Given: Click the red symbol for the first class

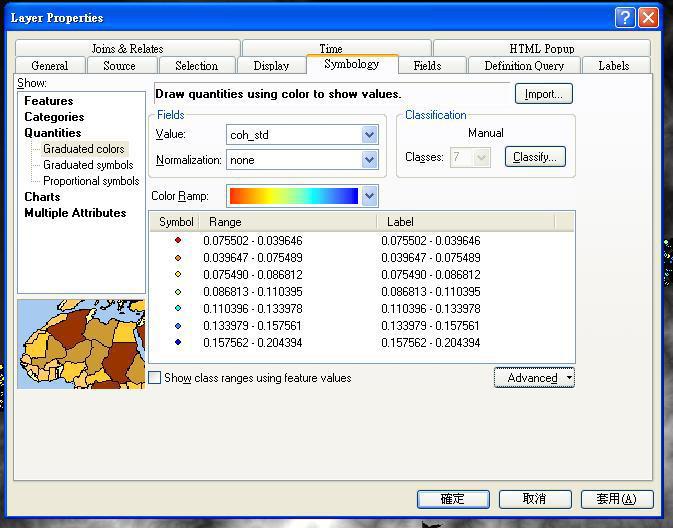Looking at the screenshot, I should coord(178,240).
